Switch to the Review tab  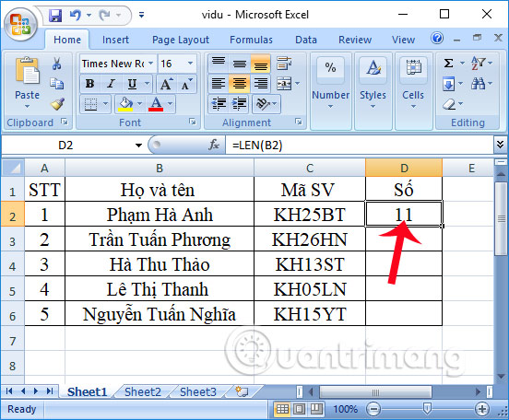tap(355, 40)
